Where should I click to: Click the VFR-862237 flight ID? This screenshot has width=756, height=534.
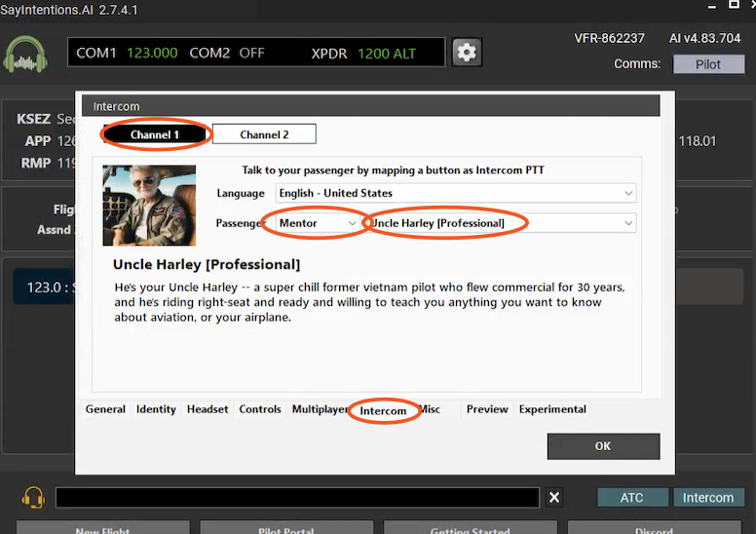click(x=610, y=38)
